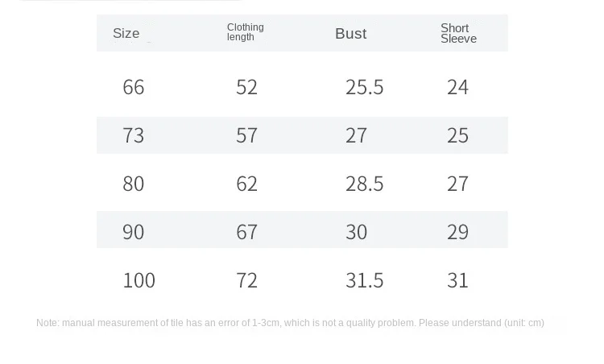This screenshot has height=364, width=604.
Task: Click the Bust column header
Action: (350, 34)
